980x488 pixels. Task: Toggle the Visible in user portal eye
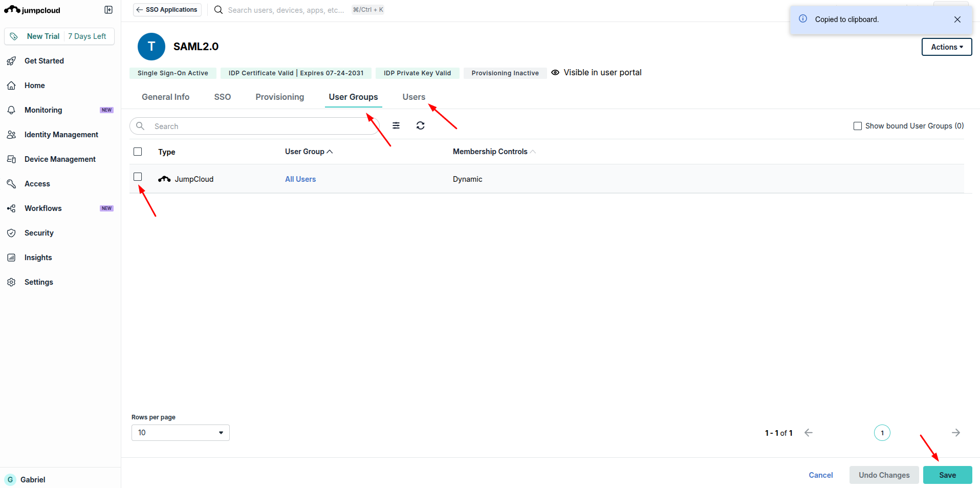(555, 73)
